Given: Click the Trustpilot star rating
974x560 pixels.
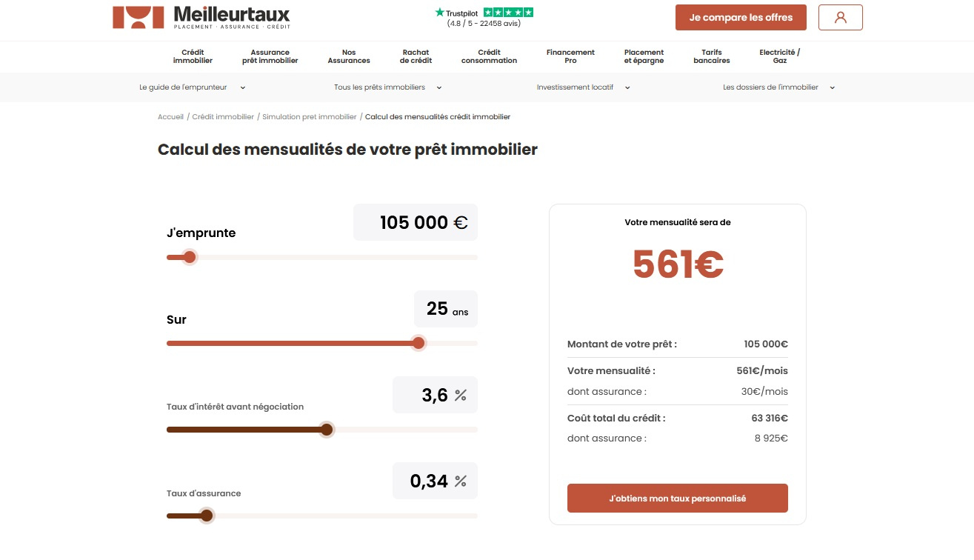Looking at the screenshot, I should pos(507,13).
